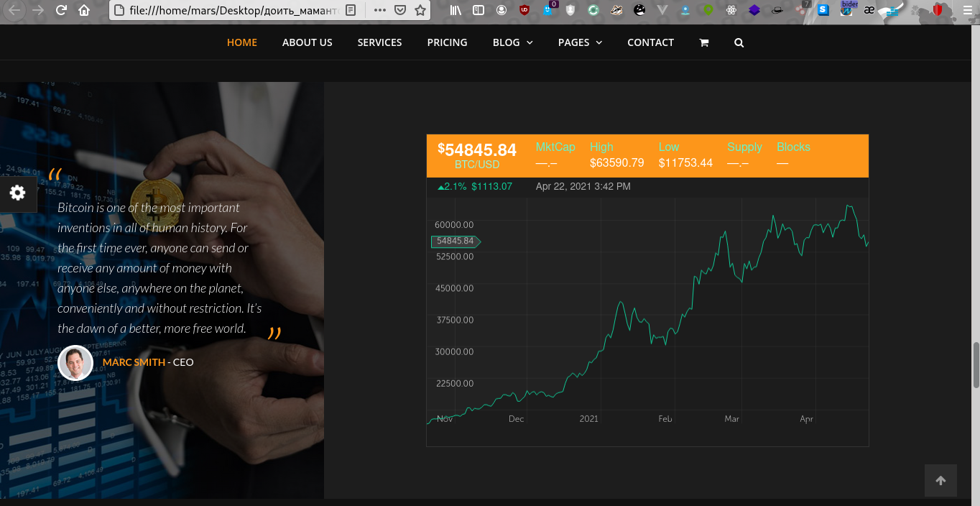Reload the current page
The width and height of the screenshot is (980, 506).
pos(61,10)
